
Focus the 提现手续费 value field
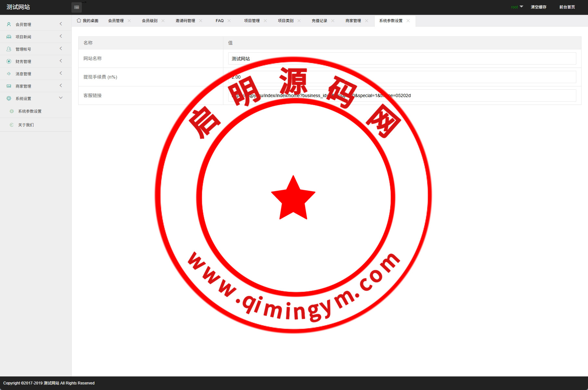coord(402,77)
